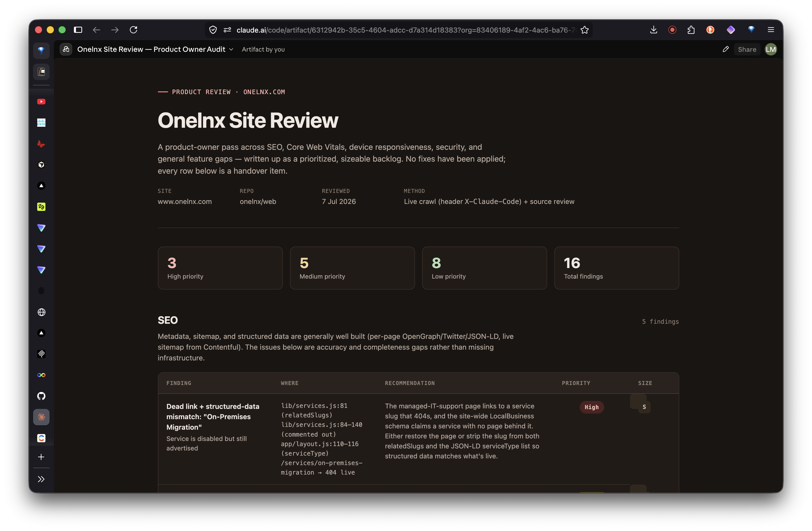
Task: Open the LM account avatar
Action: [771, 50]
